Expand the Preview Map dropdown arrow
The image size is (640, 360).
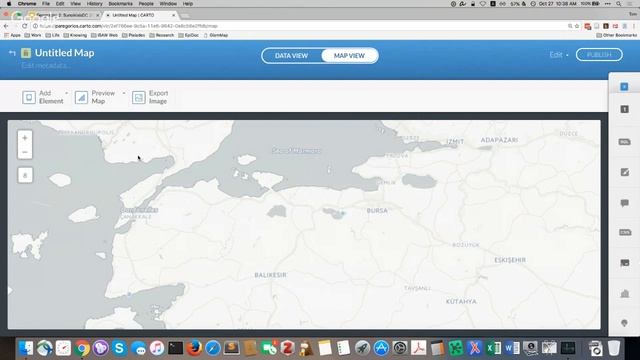pos(124,93)
